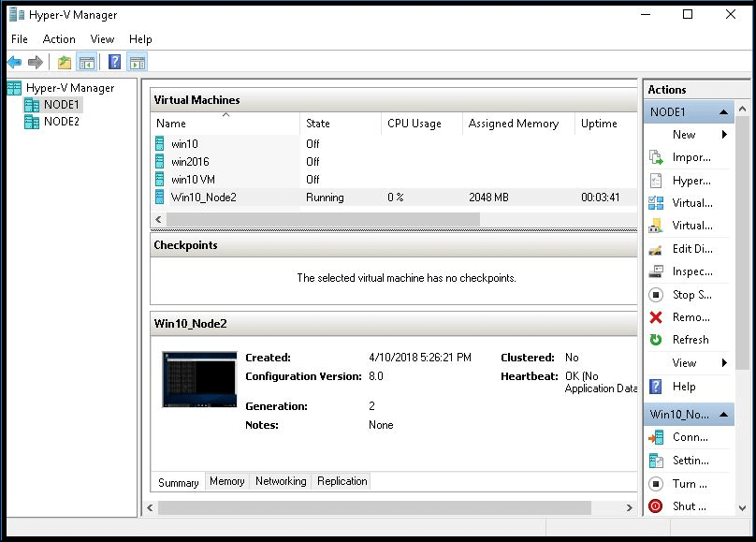Click the Connect icon under Win10_No...
Viewport: 756px width, 542px height.
[x=656, y=437]
